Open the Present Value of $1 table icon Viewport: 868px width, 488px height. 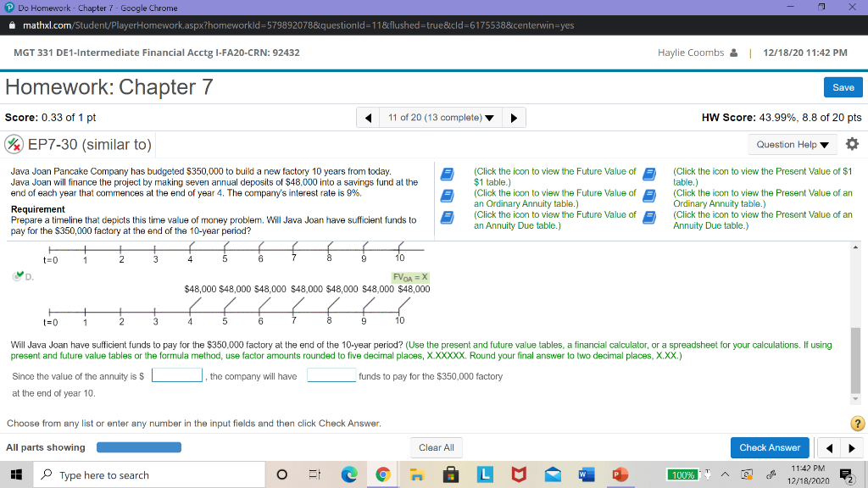click(x=649, y=173)
